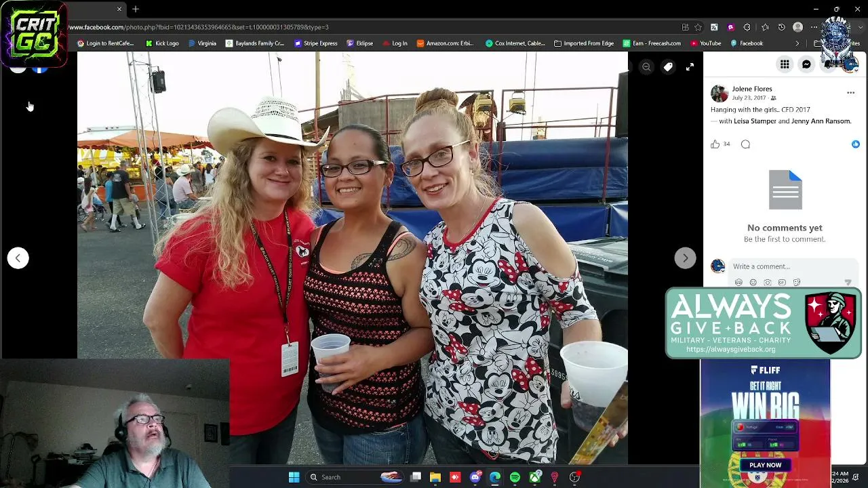
Task: Open Discord from the taskbar
Action: pyautogui.click(x=475, y=477)
